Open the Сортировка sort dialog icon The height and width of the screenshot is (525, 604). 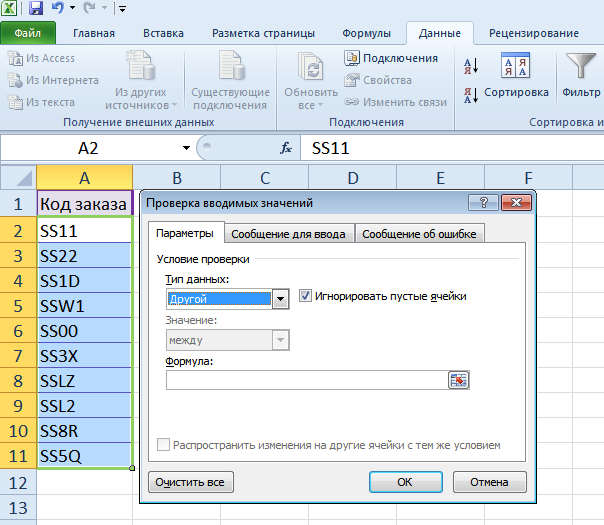coord(516,68)
